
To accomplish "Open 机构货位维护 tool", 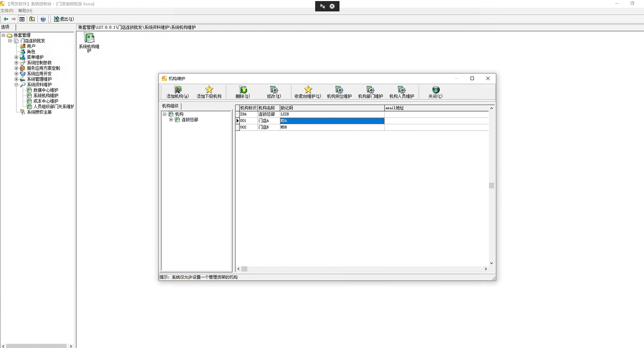I will coord(339,92).
